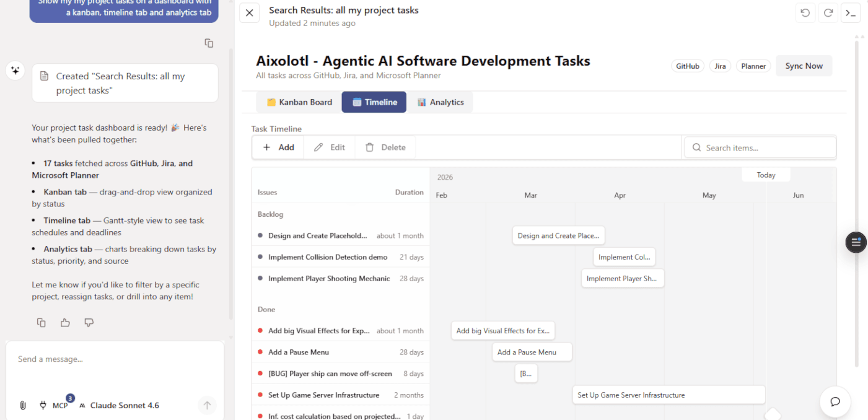Image resolution: width=868 pixels, height=420 pixels.
Task: Click the undo arrow icon
Action: pyautogui.click(x=805, y=12)
